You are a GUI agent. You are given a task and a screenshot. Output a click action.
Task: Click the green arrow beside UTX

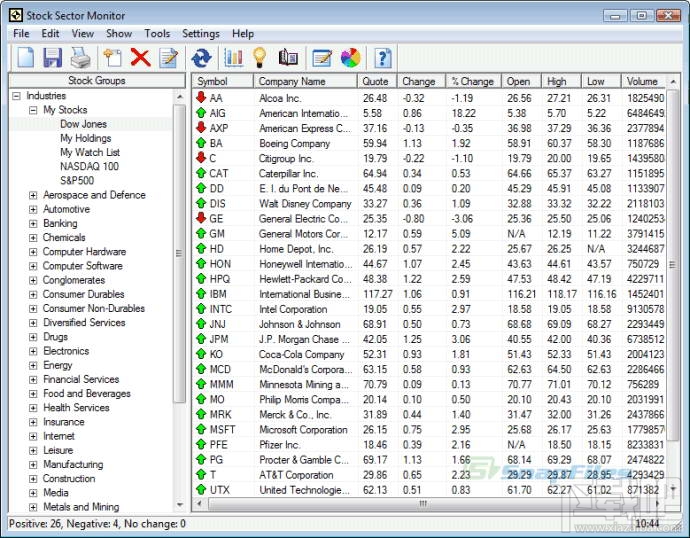201,489
